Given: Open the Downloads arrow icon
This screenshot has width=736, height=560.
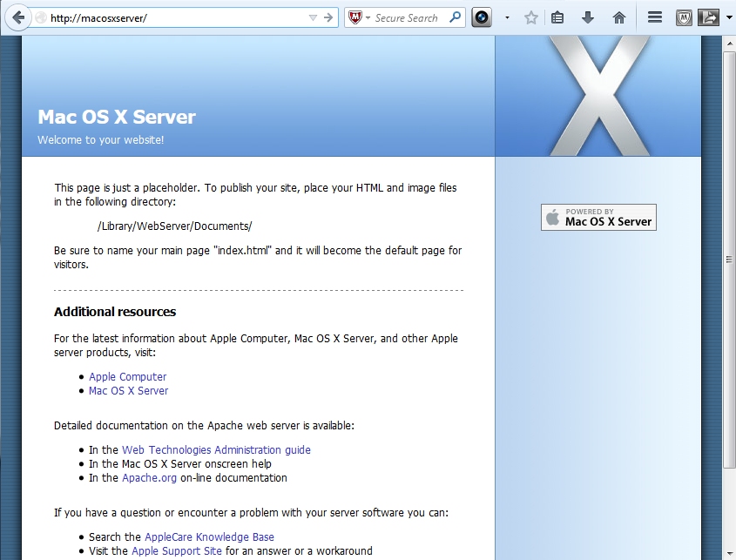Looking at the screenshot, I should tap(588, 17).
